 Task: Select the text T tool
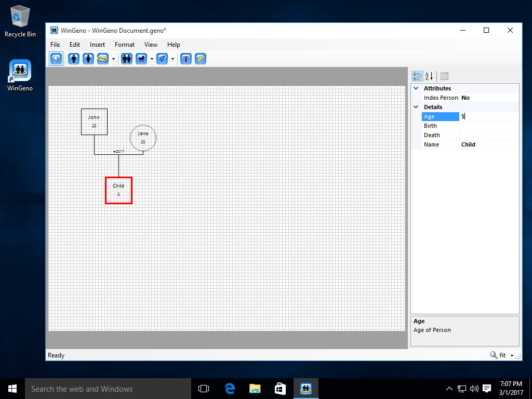(185, 59)
